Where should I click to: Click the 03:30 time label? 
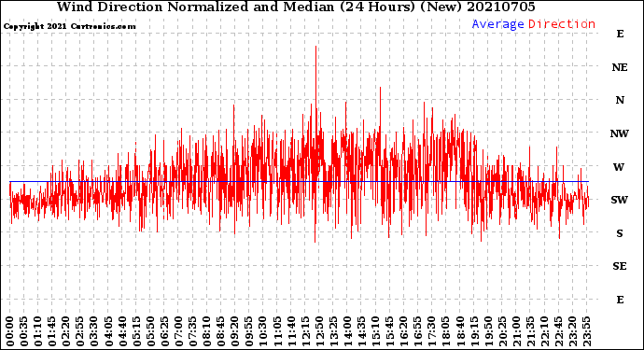click(94, 331)
